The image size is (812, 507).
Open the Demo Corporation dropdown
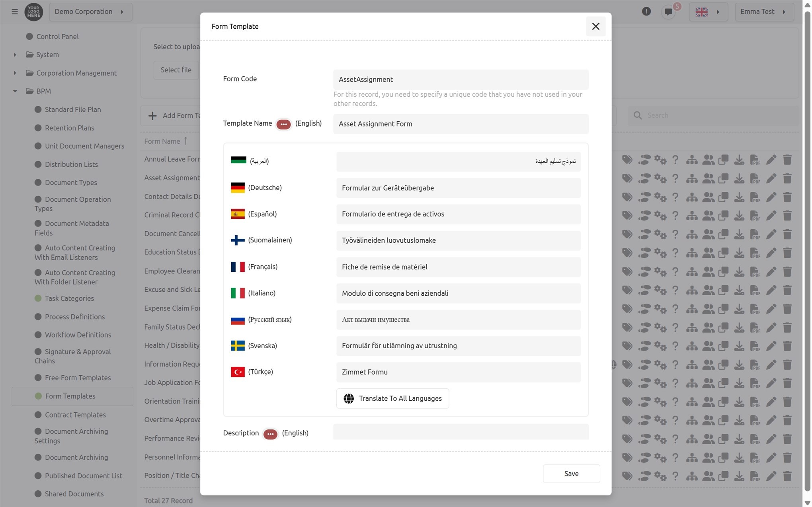coord(90,12)
